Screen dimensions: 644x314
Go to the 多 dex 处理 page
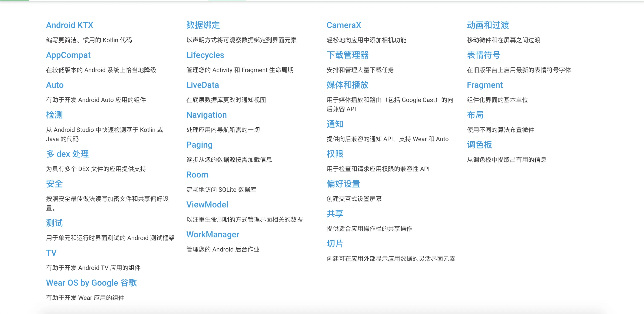tap(67, 154)
